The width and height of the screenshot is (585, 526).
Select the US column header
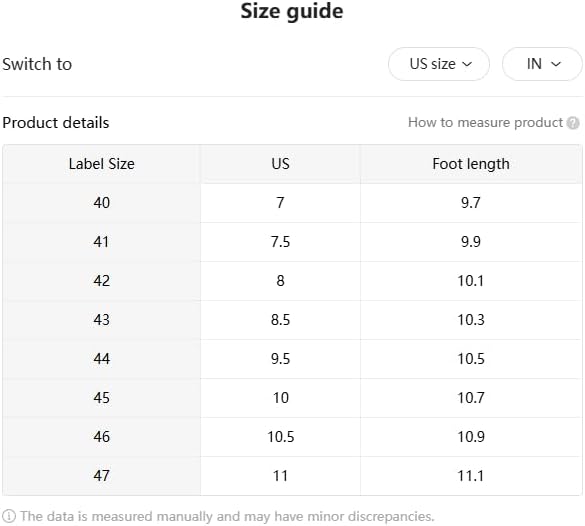(280, 164)
